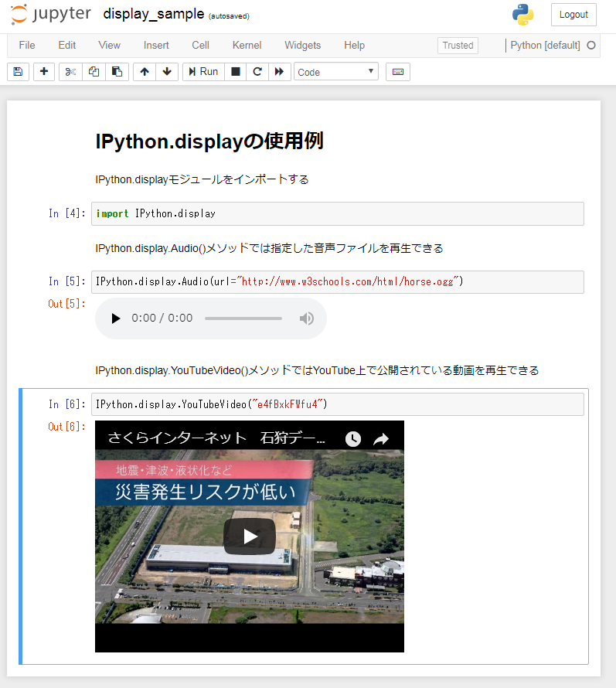This screenshot has width=616, height=688.
Task: Play the YouTube video
Action: (250, 536)
